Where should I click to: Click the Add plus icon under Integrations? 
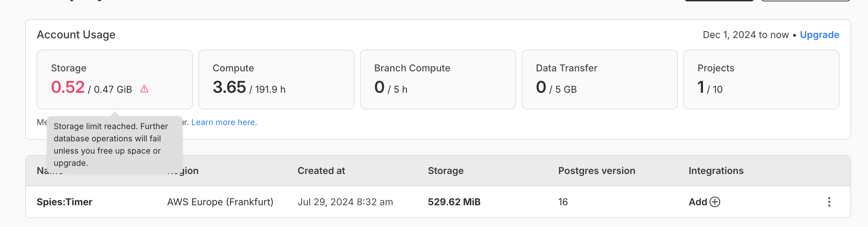point(715,202)
